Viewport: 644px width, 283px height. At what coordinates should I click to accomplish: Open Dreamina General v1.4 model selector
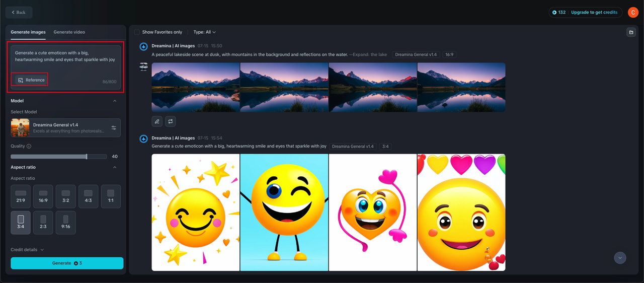point(66,127)
